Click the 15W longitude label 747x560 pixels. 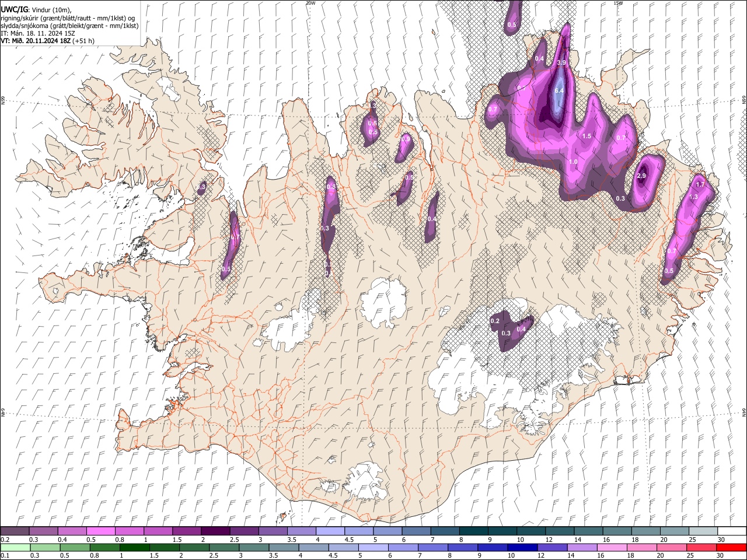618,3
